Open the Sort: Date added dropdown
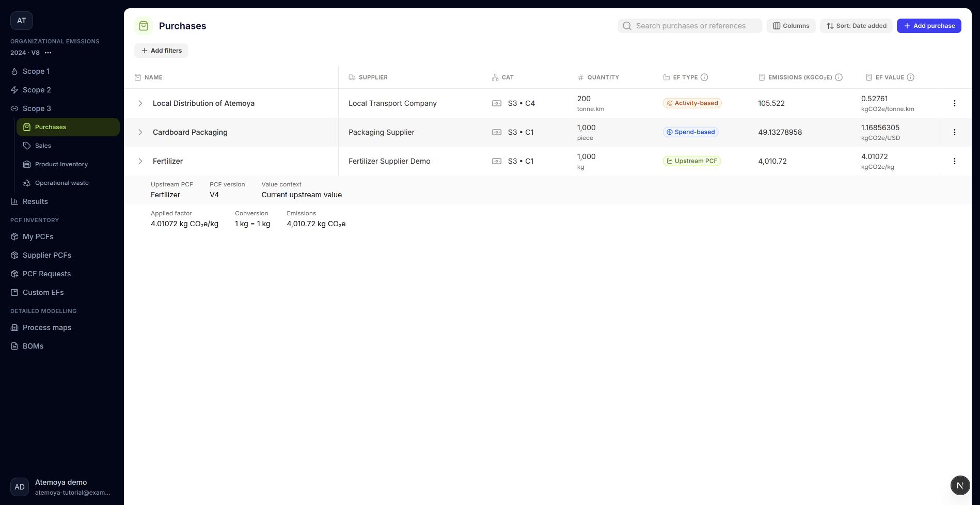980x505 pixels. [x=856, y=26]
